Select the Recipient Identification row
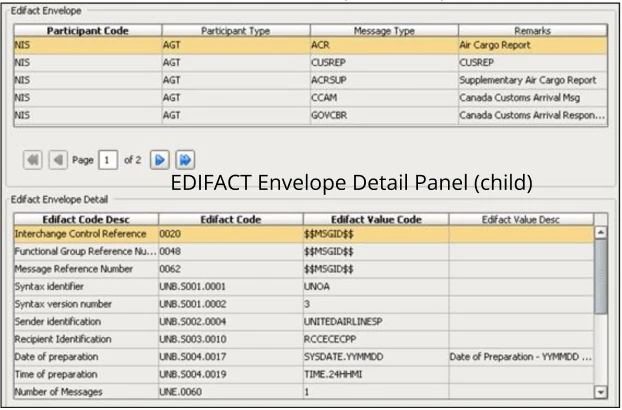 [304, 339]
